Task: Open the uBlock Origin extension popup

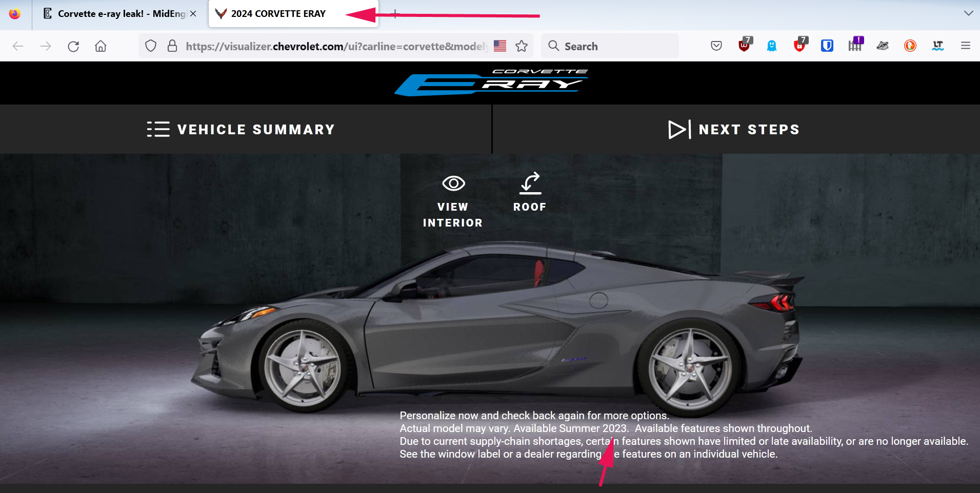Action: [744, 46]
